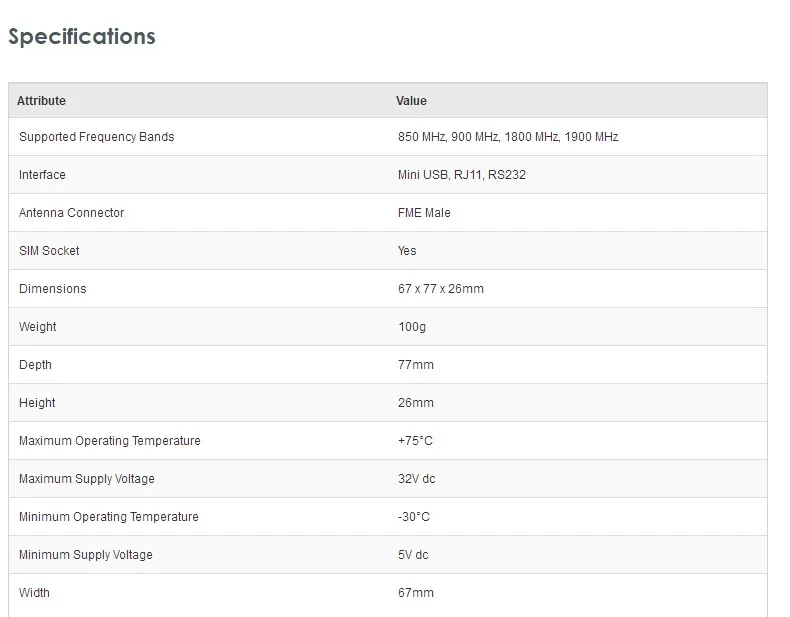The height and width of the screenshot is (617, 790).
Task: Select the Weight attribute label
Action: coord(38,327)
